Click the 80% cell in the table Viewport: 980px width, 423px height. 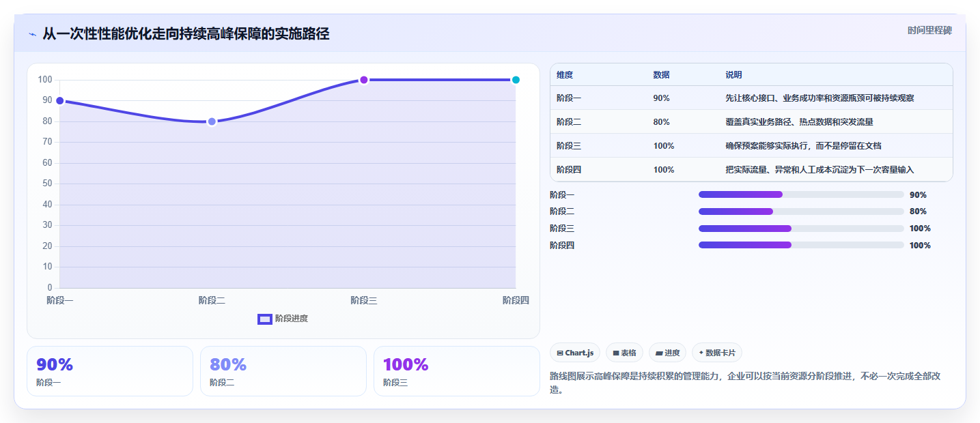point(661,122)
